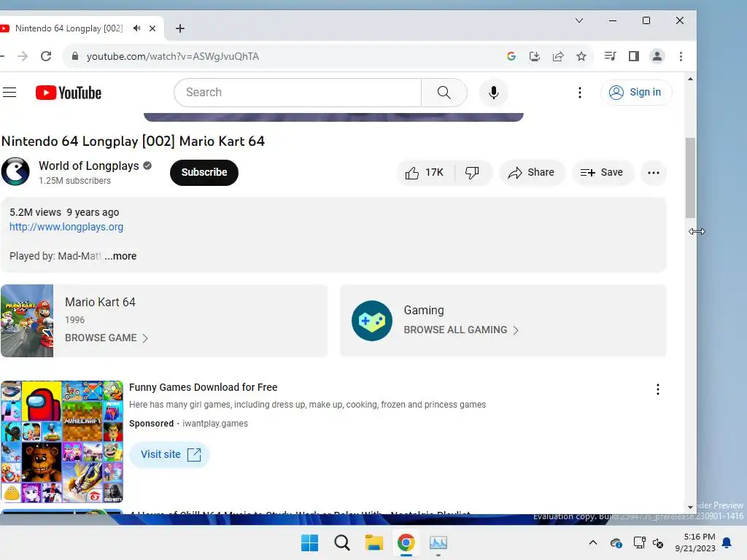Open Chrome profile avatar

[x=657, y=56]
